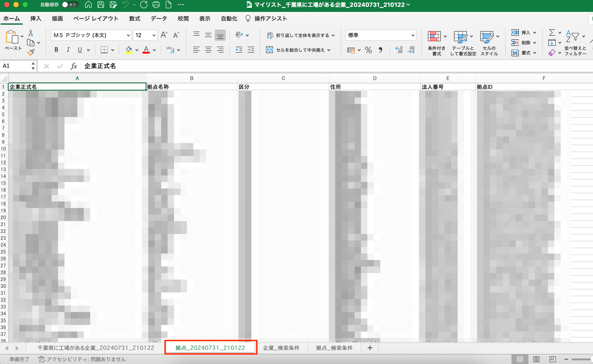The image size is (593, 364).
Task: Open conditional formatting icon
Action: tap(435, 37)
